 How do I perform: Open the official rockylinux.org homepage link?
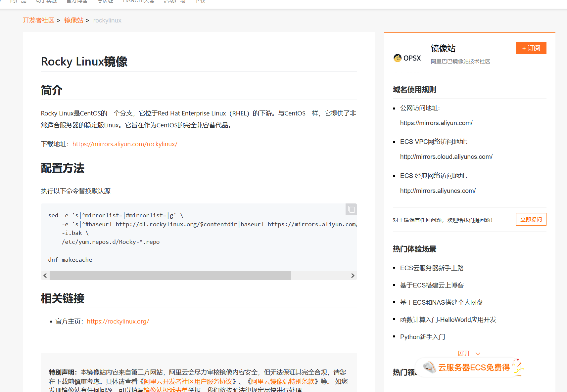(x=118, y=321)
